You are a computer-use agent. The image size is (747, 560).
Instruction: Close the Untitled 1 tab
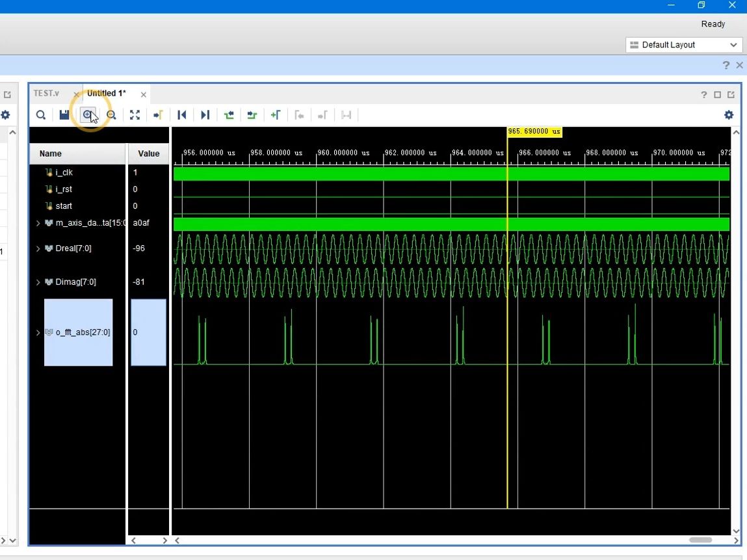[x=144, y=94]
